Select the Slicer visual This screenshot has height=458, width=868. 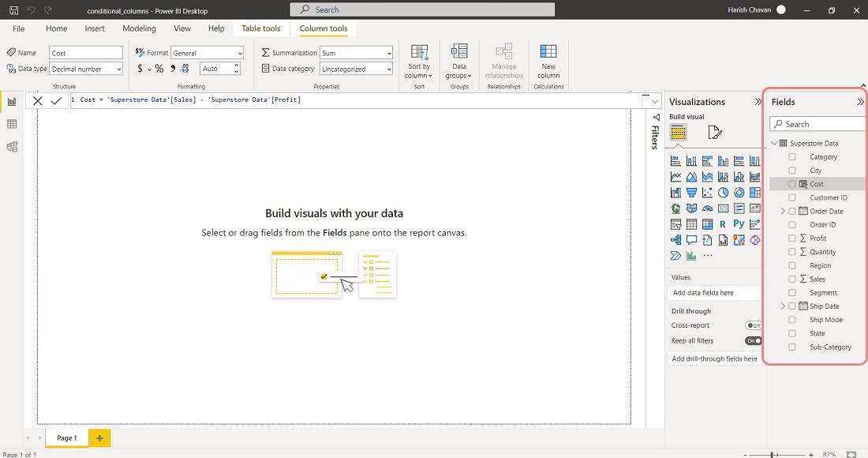(675, 224)
